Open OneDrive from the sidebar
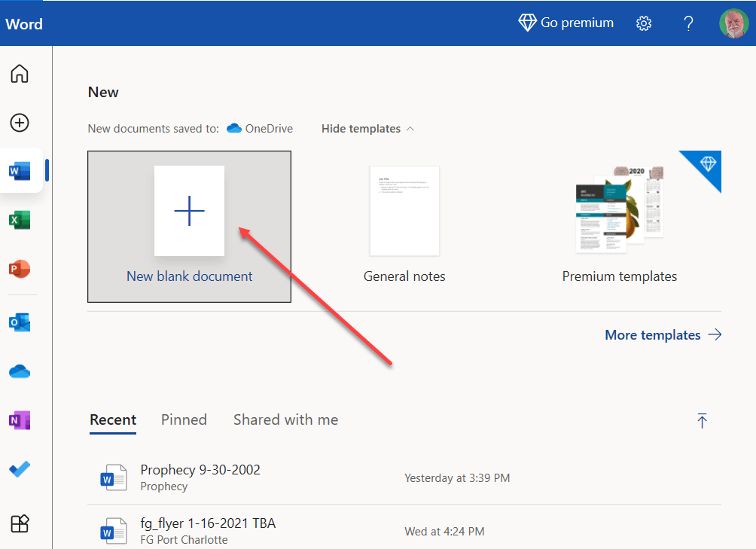 pyautogui.click(x=20, y=371)
